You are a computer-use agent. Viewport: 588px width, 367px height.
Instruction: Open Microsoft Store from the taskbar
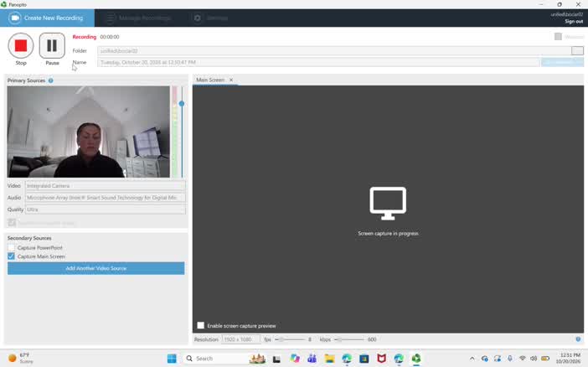364,359
